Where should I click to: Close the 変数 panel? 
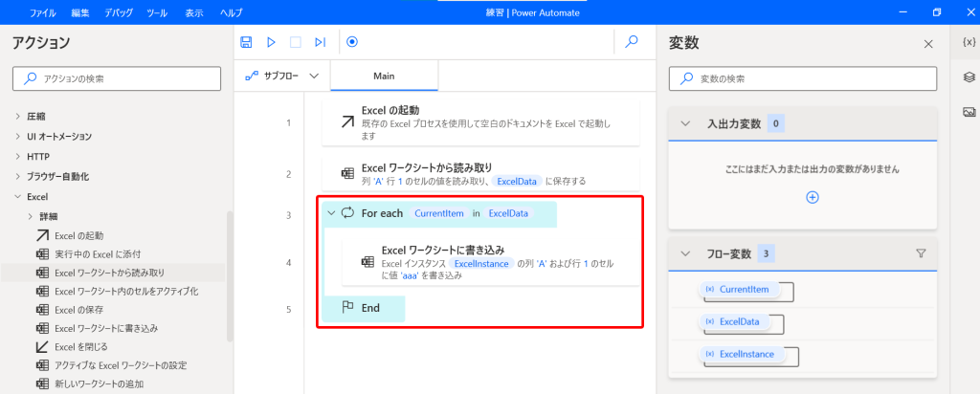[x=927, y=44]
